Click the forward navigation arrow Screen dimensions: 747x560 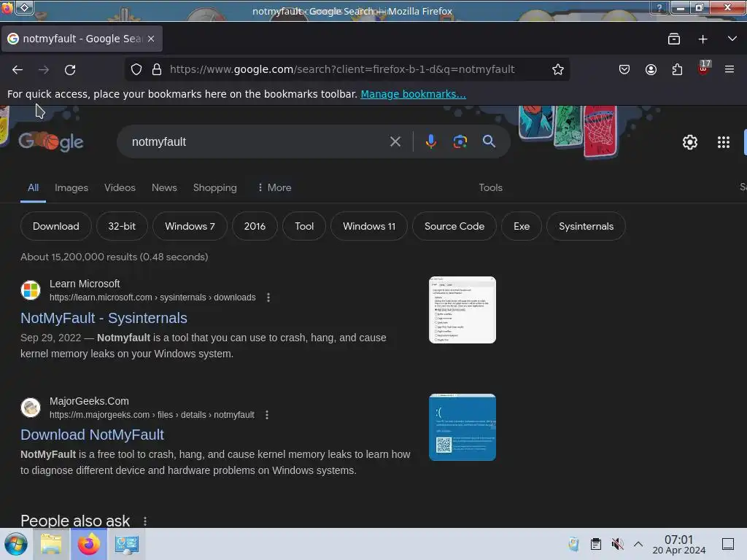(43, 70)
